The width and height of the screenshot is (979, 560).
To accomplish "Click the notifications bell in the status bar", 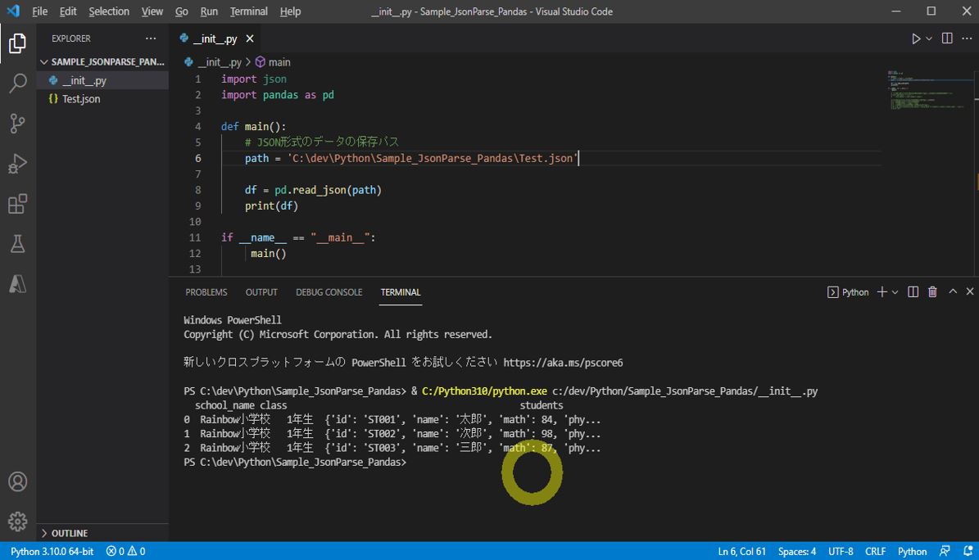I will tap(970, 551).
